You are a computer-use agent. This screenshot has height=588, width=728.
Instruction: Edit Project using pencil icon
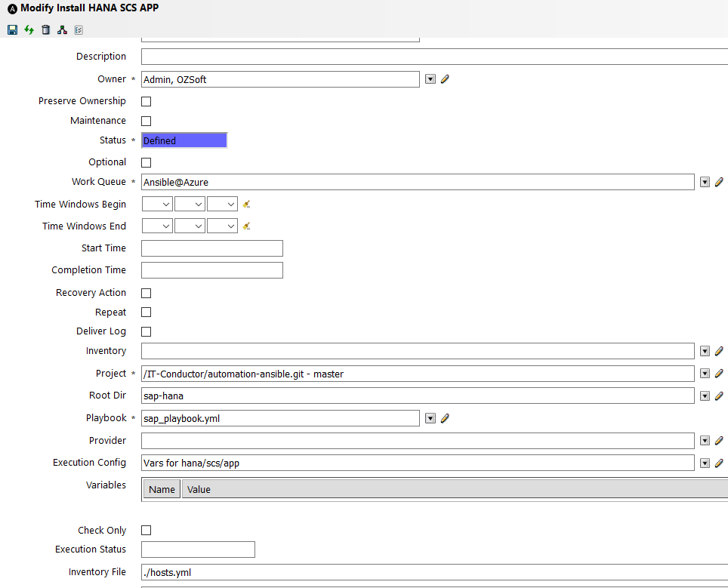[719, 374]
